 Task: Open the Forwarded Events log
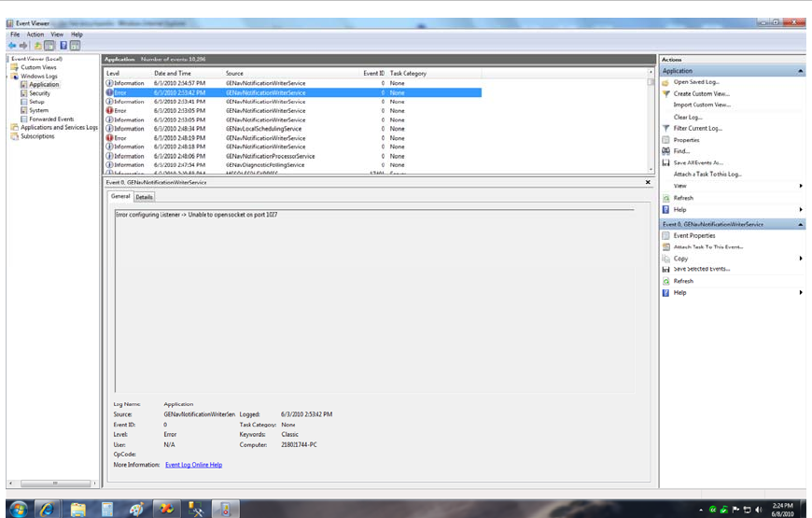[51, 119]
